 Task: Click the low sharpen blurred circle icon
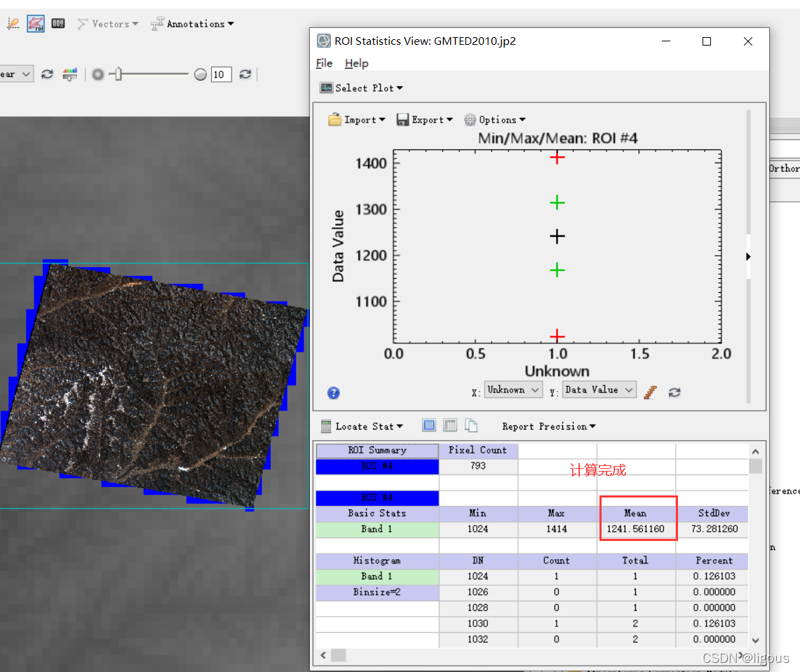(98, 75)
